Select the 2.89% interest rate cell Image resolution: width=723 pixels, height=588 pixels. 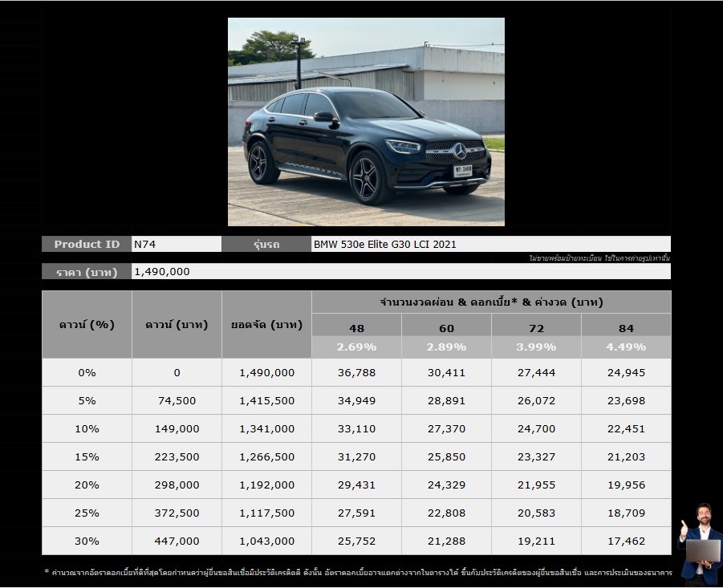tap(446, 347)
